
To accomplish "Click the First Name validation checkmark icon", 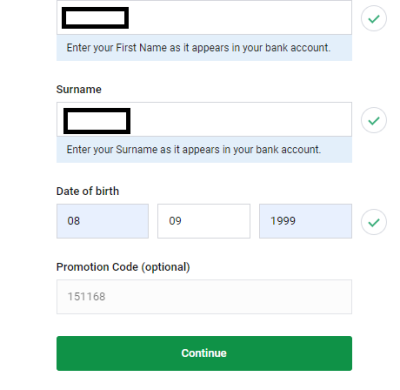I will 374,18.
